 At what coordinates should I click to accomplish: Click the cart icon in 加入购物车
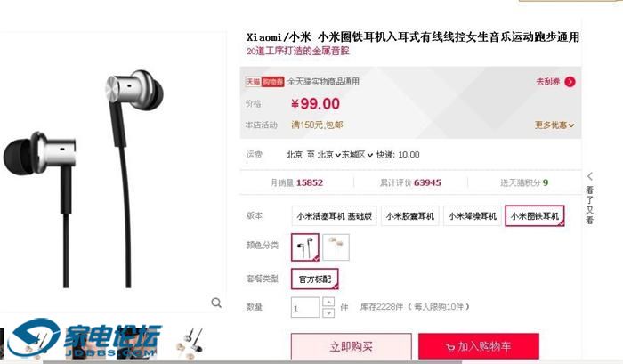[x=450, y=347]
